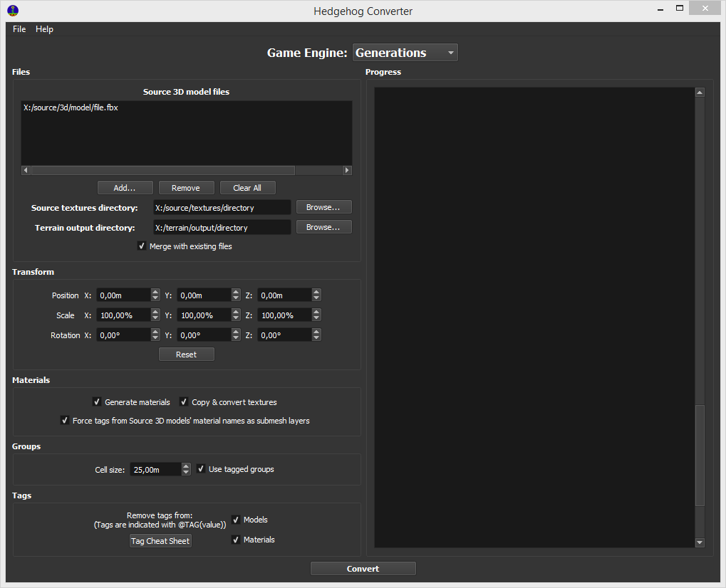This screenshot has width=726, height=588.
Task: Increase Rotation X with up arrow
Action: pyautogui.click(x=155, y=332)
